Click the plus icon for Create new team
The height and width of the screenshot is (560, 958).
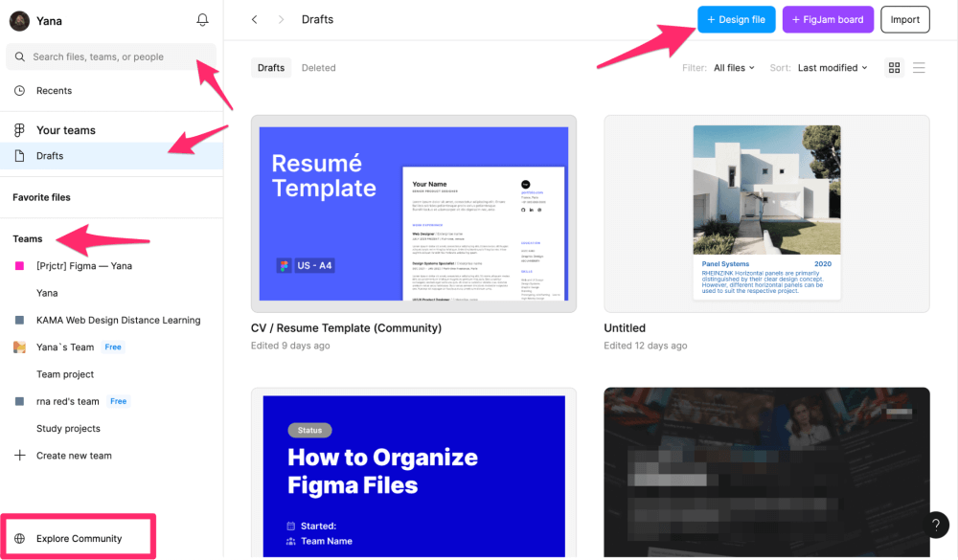coord(19,456)
